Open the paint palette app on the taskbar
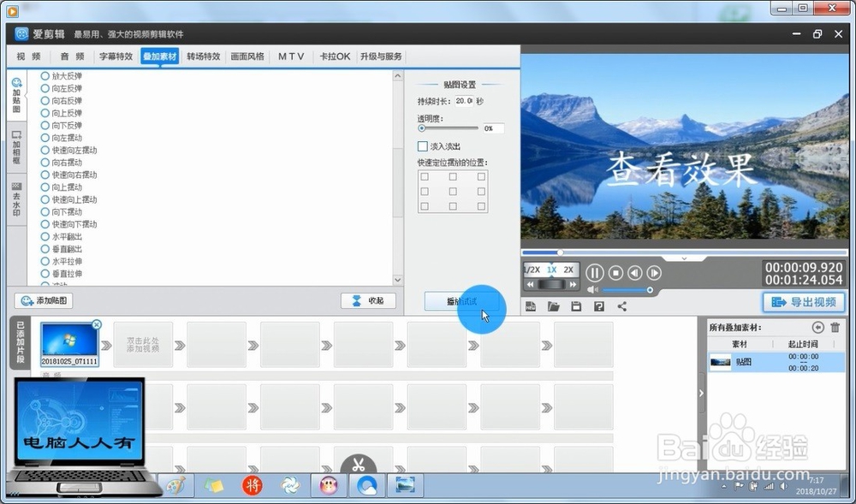856x504 pixels. [175, 485]
